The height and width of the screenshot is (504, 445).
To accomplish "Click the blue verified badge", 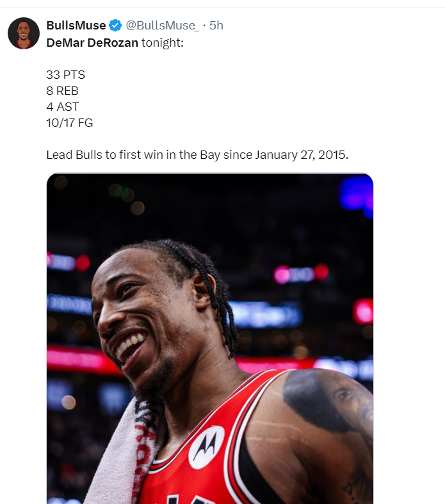I will point(115,26).
